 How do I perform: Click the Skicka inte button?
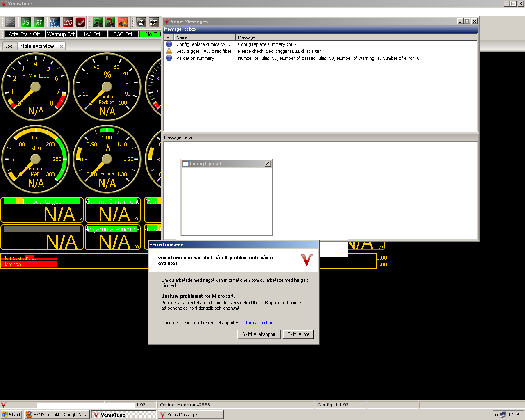point(298,334)
